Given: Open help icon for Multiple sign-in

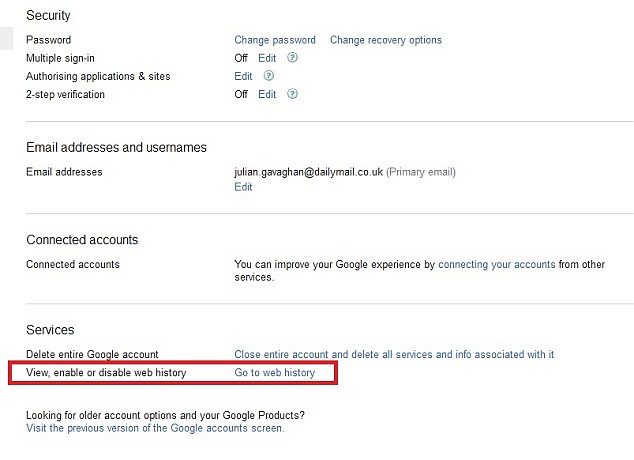Looking at the screenshot, I should 292,58.
